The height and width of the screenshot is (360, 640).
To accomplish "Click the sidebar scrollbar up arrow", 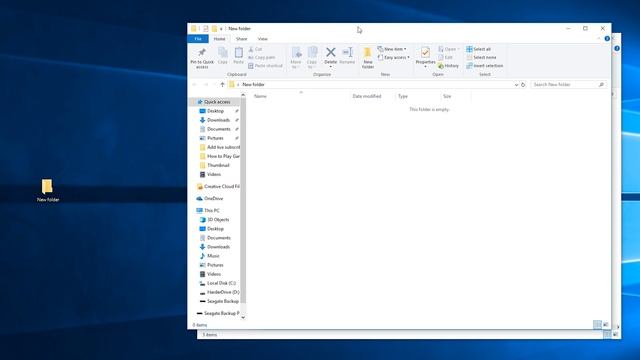I will (243, 95).
